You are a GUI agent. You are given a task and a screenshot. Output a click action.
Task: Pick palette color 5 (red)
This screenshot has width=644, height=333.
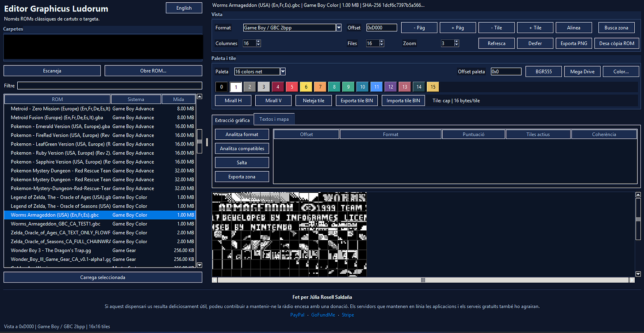292,87
